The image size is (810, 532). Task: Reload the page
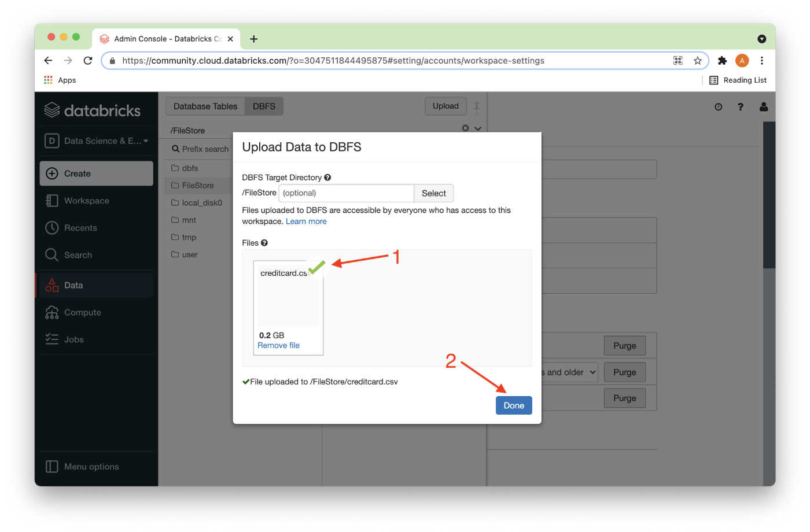(88, 61)
